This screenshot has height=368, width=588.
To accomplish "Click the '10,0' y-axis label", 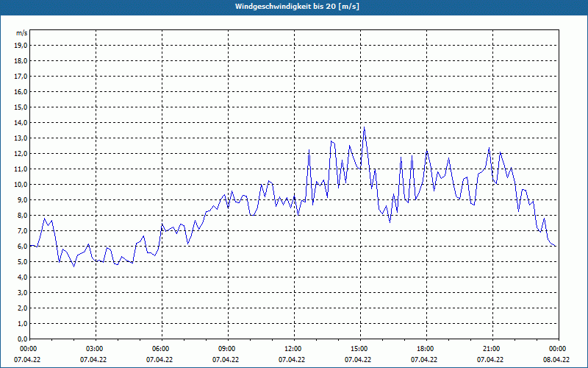I will tap(21, 185).
